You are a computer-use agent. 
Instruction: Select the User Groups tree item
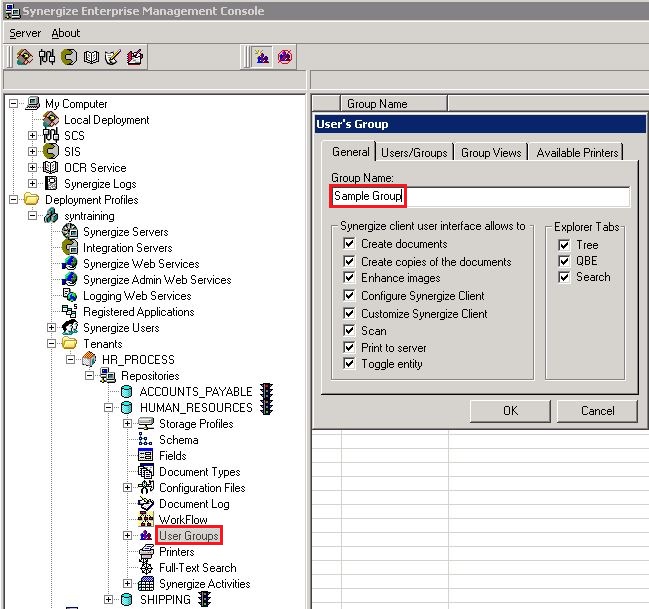(189, 535)
